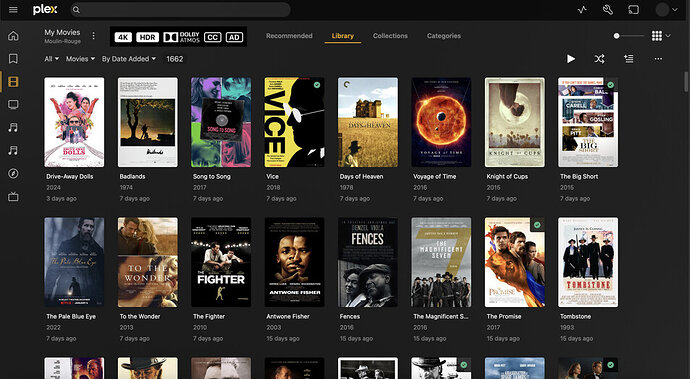Open the Fences title link

pyautogui.click(x=350, y=316)
